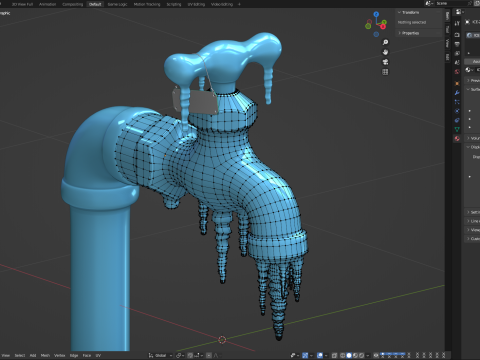This screenshot has width=480, height=360.
Task: Click the green negative Y axis on gizmo
Action: (x=368, y=26)
